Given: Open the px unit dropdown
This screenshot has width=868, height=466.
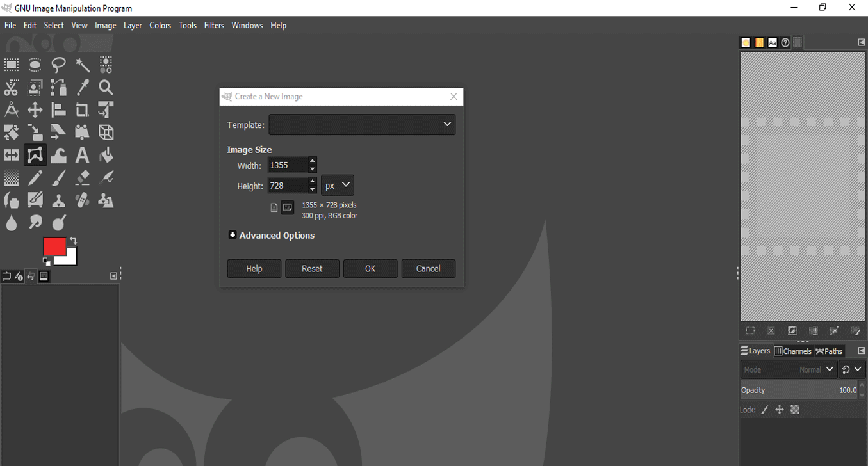Looking at the screenshot, I should click(338, 186).
